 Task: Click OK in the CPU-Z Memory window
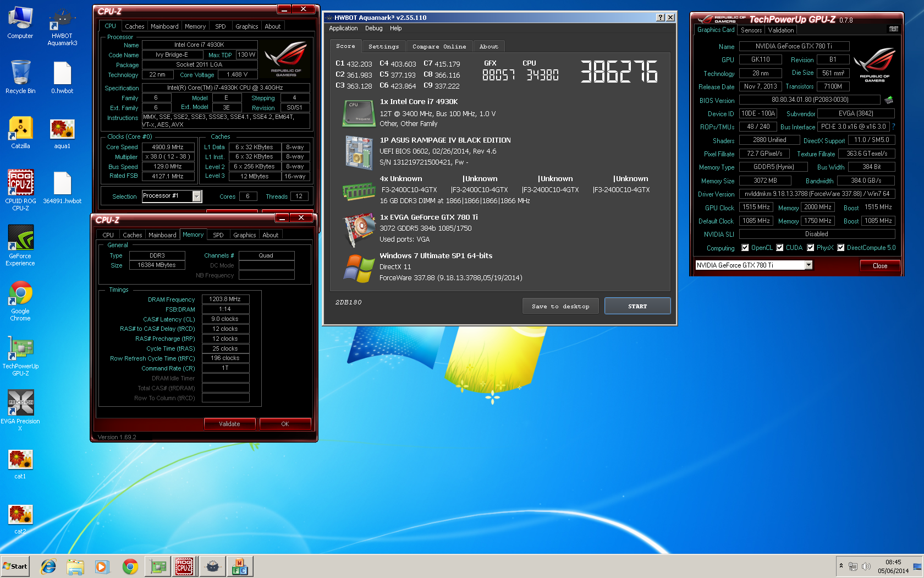coord(285,424)
